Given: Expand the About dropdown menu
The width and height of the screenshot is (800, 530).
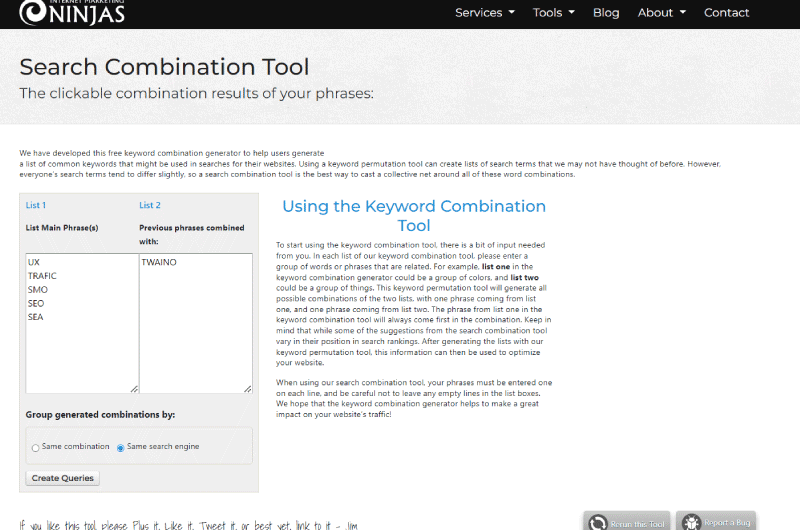Looking at the screenshot, I should point(662,13).
